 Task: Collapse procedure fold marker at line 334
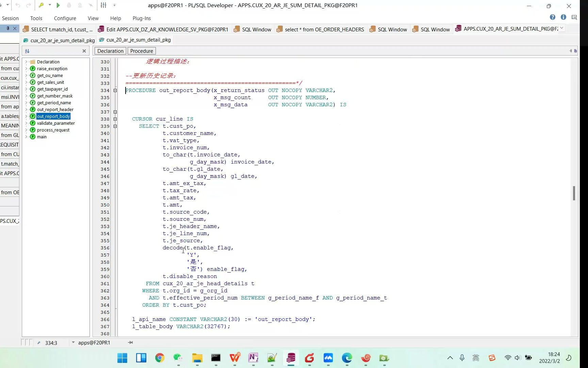pos(115,90)
